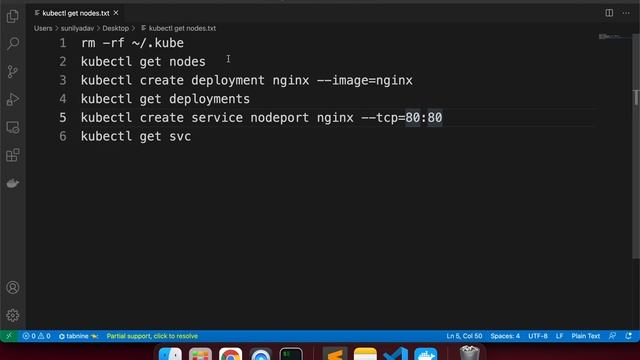The width and height of the screenshot is (640, 360).
Task: Click the 'kubectl get deployments' line
Action: pyautogui.click(x=165, y=99)
